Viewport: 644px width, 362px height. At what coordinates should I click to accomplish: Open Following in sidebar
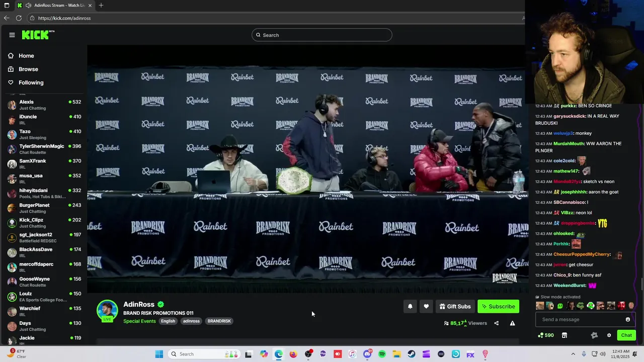tap(31, 82)
